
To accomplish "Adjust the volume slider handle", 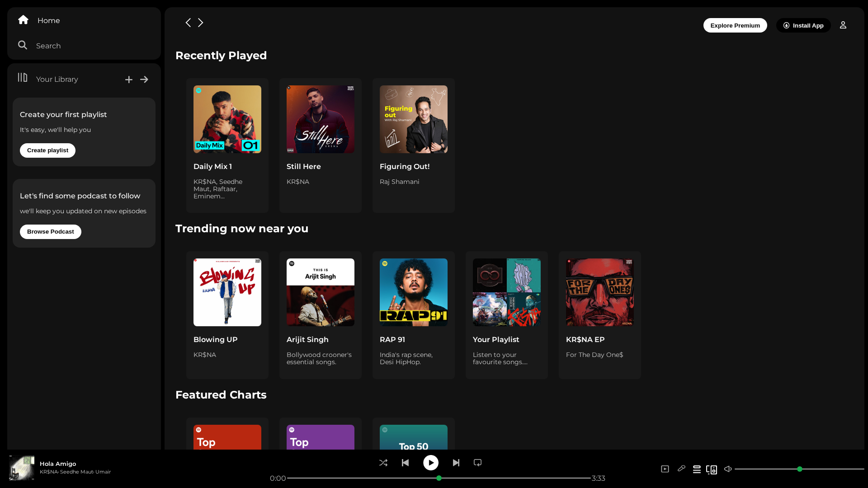I will [x=800, y=469].
